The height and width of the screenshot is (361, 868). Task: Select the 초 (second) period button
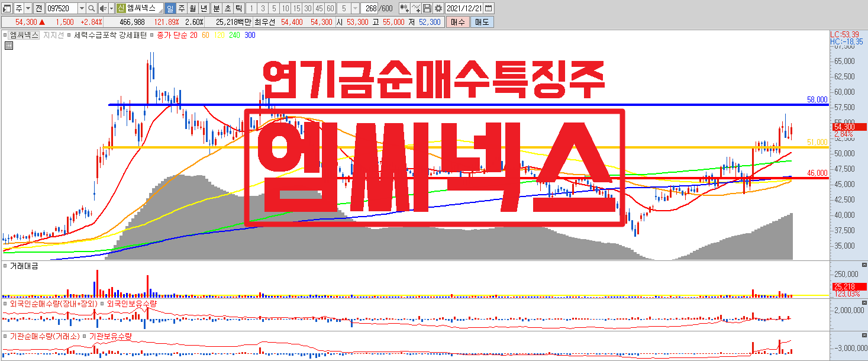[228, 8]
